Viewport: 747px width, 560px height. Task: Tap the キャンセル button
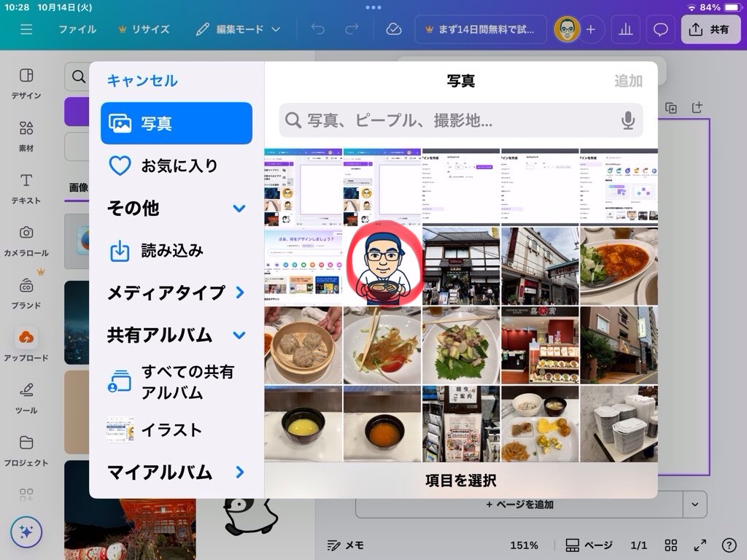142,81
